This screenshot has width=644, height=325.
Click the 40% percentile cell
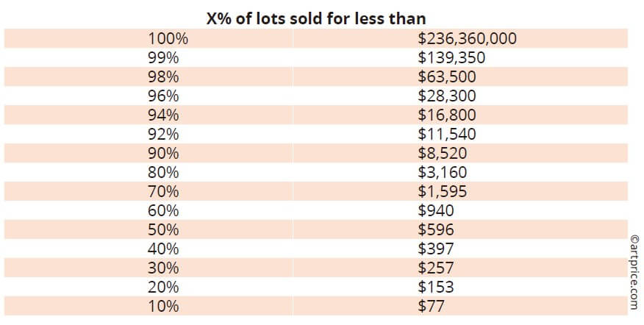pyautogui.click(x=164, y=249)
